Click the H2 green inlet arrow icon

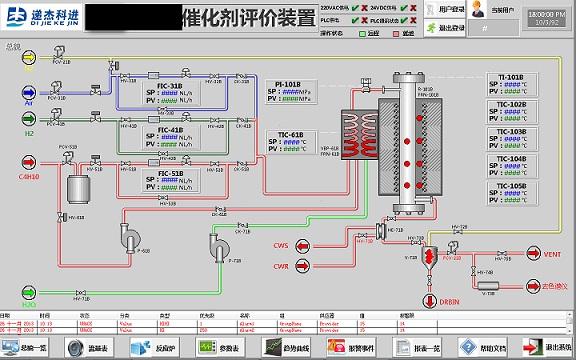click(29, 119)
